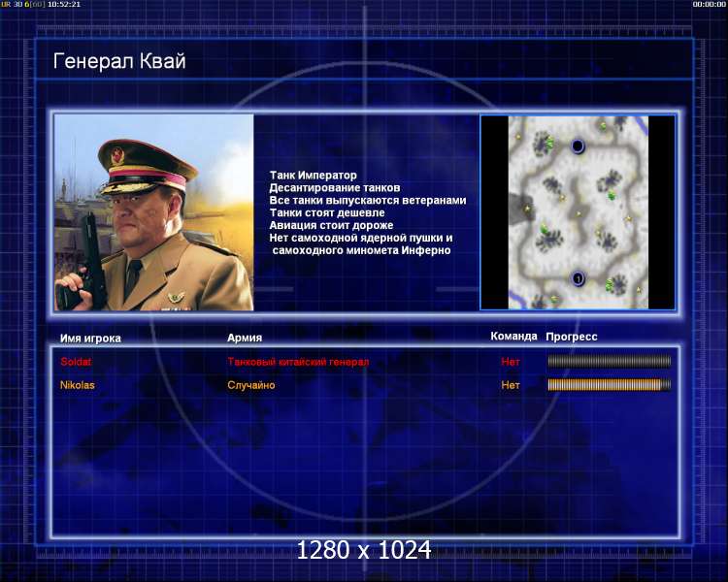Click army entry 'Танковый китайский генерал'
Viewport: 728px width, 582px height.
click(x=298, y=362)
